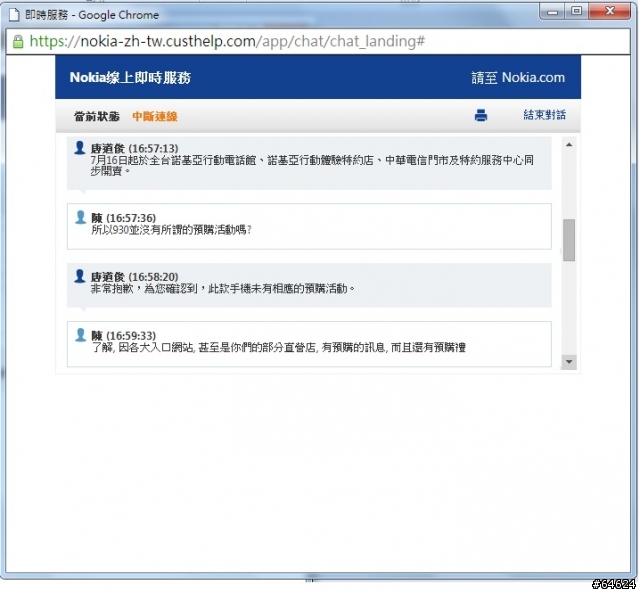The height and width of the screenshot is (592, 640).
Task: Click the print chat icon
Action: (x=481, y=116)
